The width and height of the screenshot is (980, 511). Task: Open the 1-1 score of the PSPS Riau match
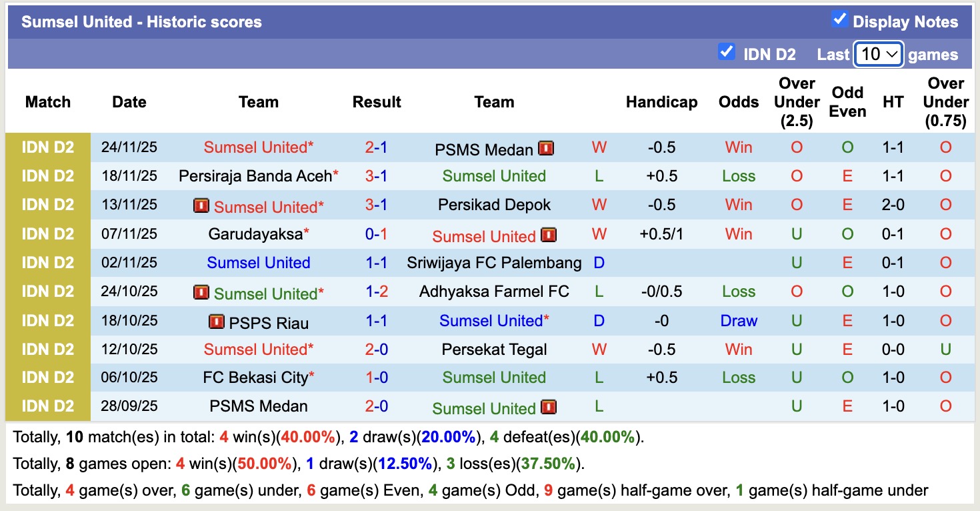tap(376, 321)
